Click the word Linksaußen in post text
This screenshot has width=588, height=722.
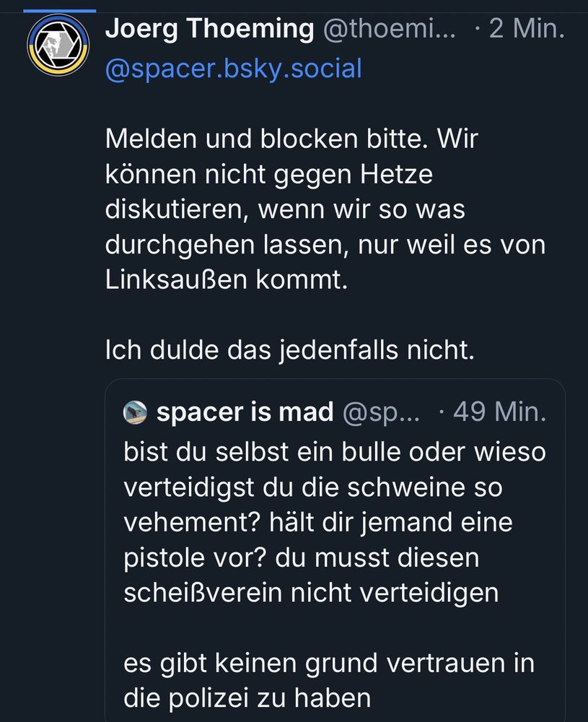click(177, 280)
